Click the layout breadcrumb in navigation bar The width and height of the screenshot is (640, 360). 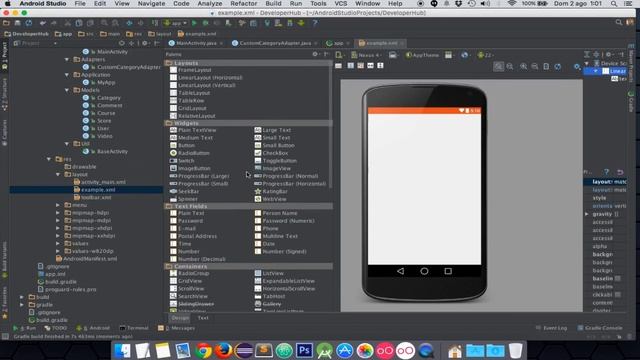(160, 34)
